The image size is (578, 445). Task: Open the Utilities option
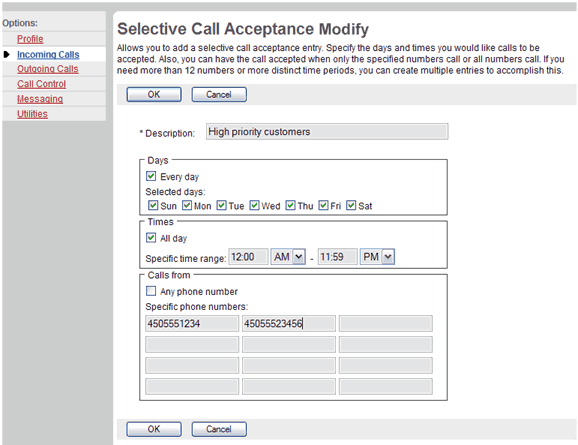pyautogui.click(x=32, y=114)
